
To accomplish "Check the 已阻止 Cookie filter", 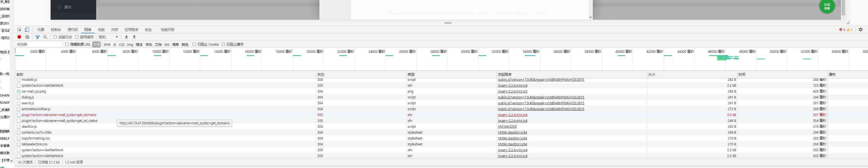I will click(194, 44).
